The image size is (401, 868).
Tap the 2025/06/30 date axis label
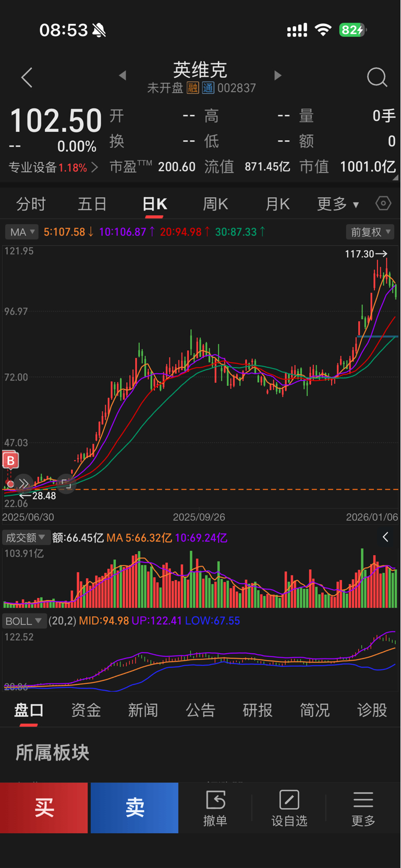point(28,517)
